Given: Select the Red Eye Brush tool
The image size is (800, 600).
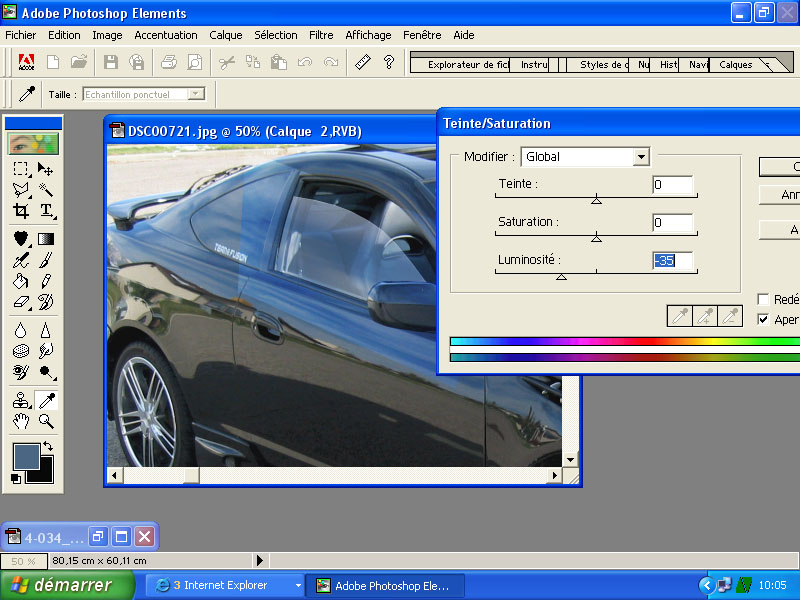Looking at the screenshot, I should click(20, 372).
